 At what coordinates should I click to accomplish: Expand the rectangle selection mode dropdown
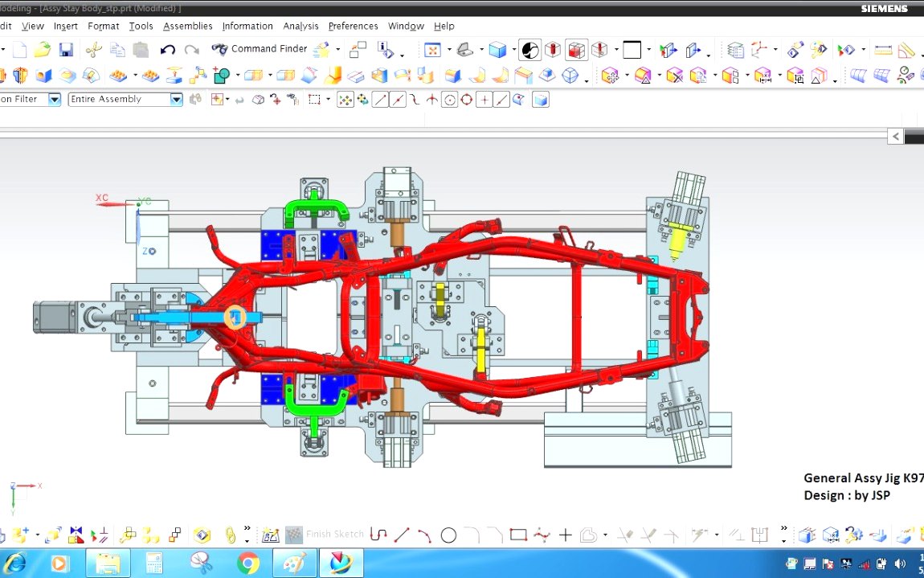[x=327, y=100]
